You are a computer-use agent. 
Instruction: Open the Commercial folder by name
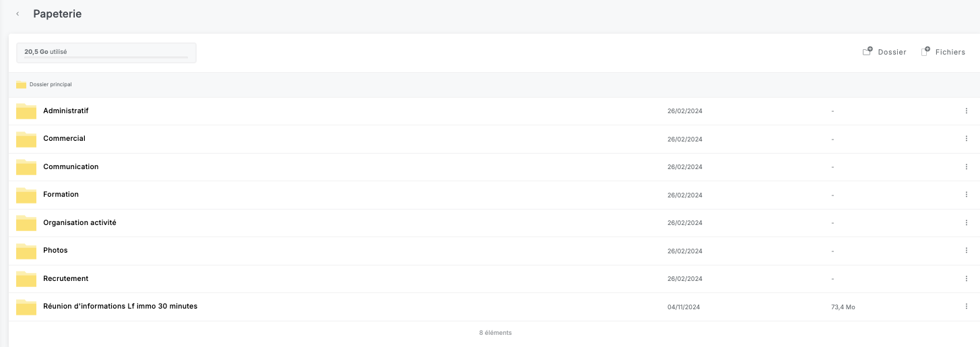tap(64, 139)
